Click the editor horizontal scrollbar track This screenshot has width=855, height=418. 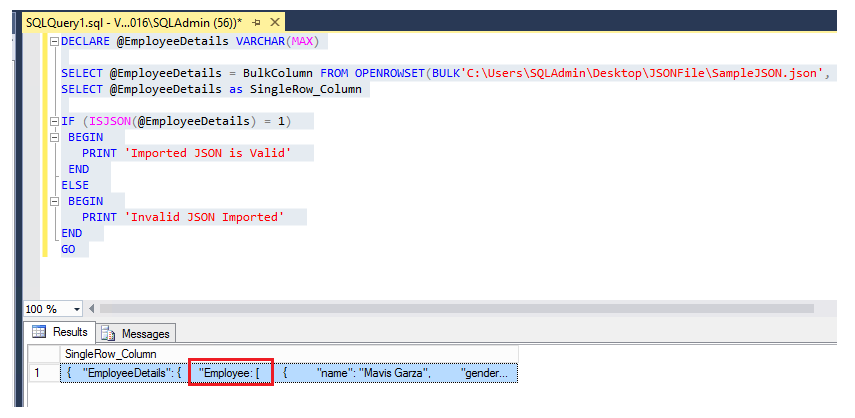(457, 308)
